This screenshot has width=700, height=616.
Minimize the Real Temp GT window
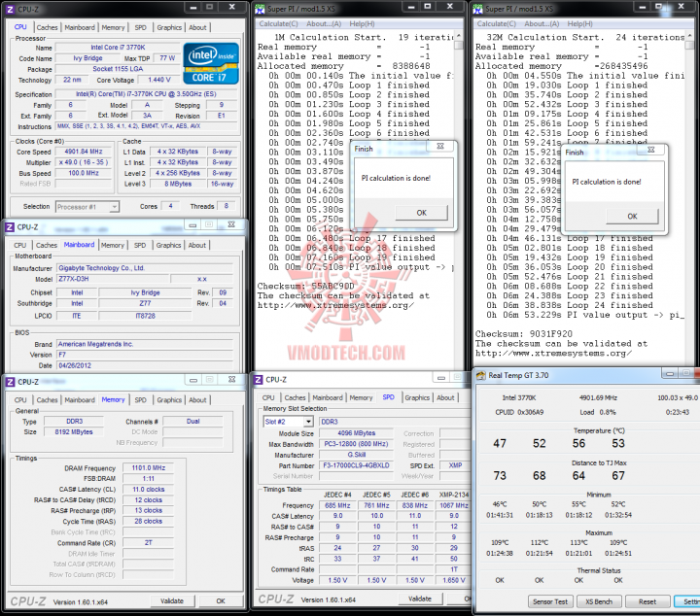tap(670, 373)
